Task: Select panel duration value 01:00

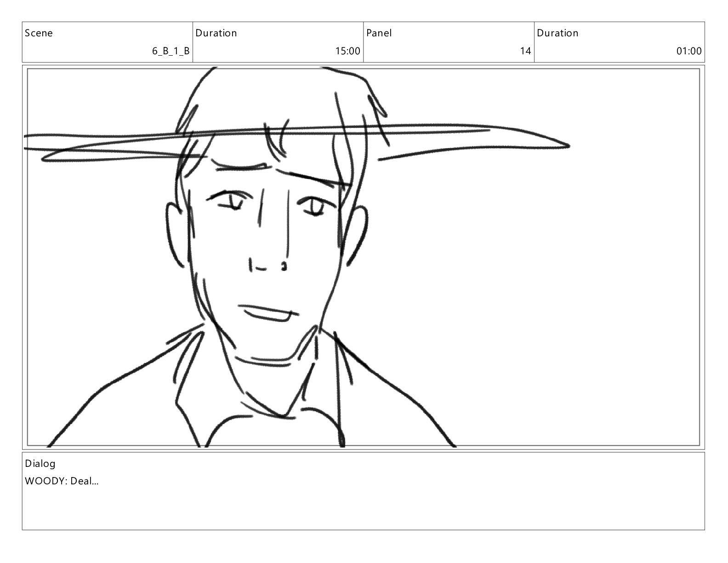Action: [689, 51]
